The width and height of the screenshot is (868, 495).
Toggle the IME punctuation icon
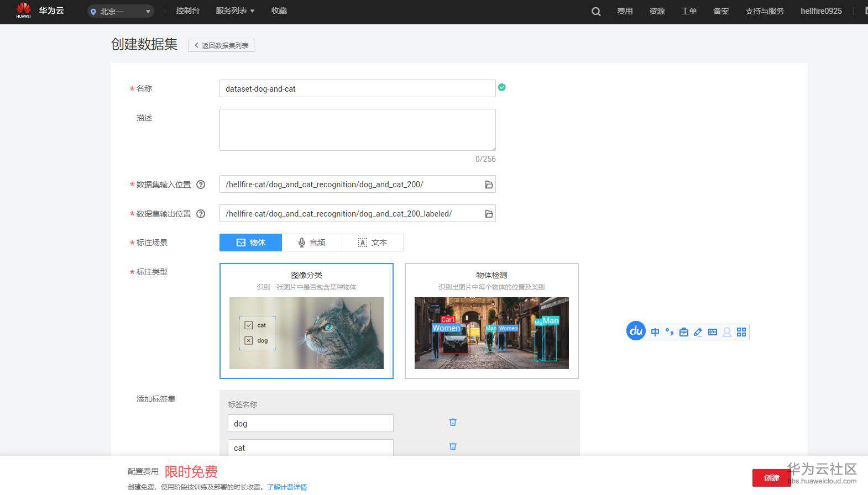coord(669,332)
